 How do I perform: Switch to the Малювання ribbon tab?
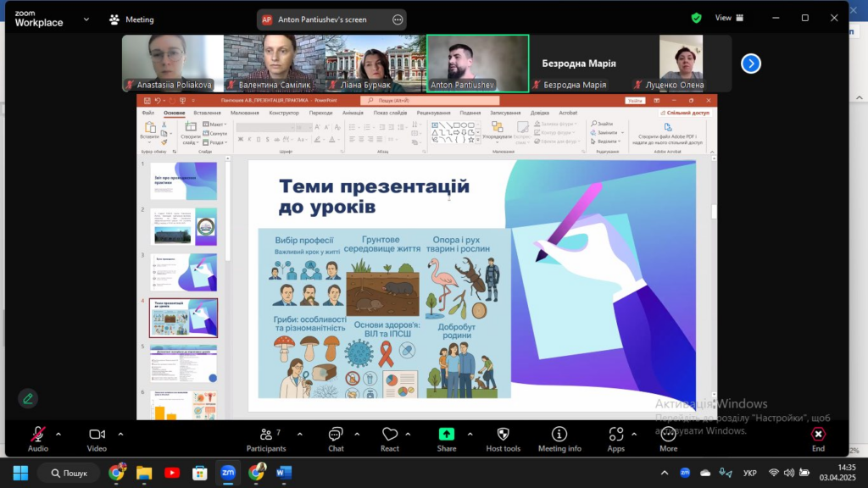click(x=245, y=113)
